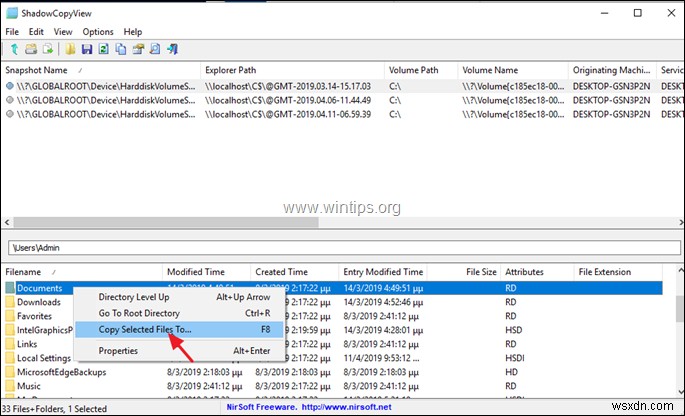Click the snapshot icon of the 2019.04.06 row
Image resolution: width=685 pixels, height=416 pixels.
click(x=10, y=100)
